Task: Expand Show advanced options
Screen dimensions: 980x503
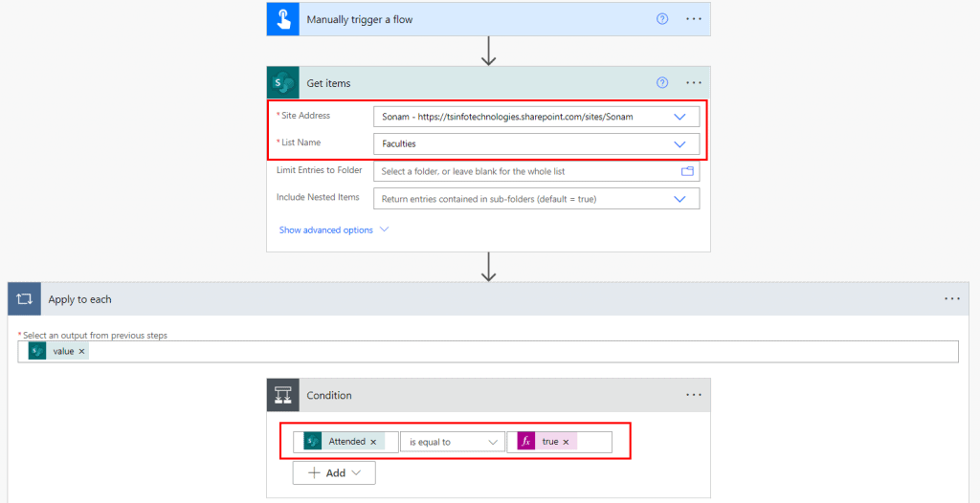Action: 334,230
